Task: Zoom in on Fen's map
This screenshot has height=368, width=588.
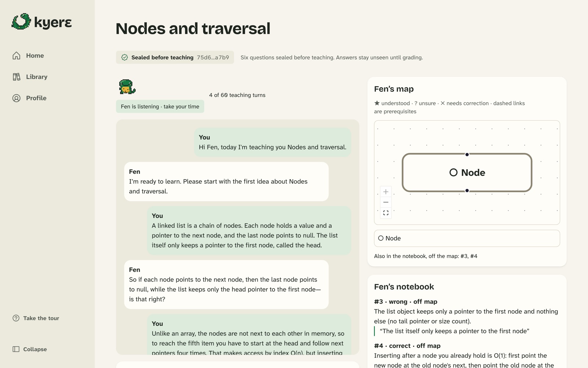Action: [386, 192]
